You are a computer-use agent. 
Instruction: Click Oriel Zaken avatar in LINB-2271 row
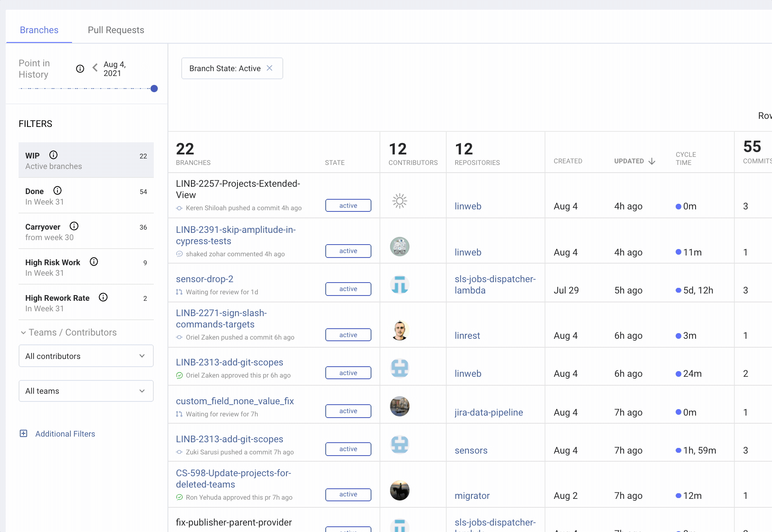pyautogui.click(x=400, y=331)
